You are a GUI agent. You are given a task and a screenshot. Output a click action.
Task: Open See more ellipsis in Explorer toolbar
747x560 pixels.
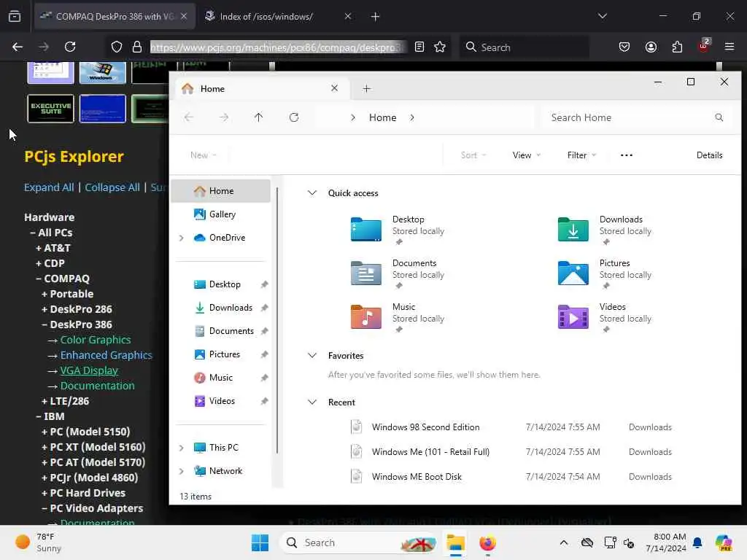[627, 155]
